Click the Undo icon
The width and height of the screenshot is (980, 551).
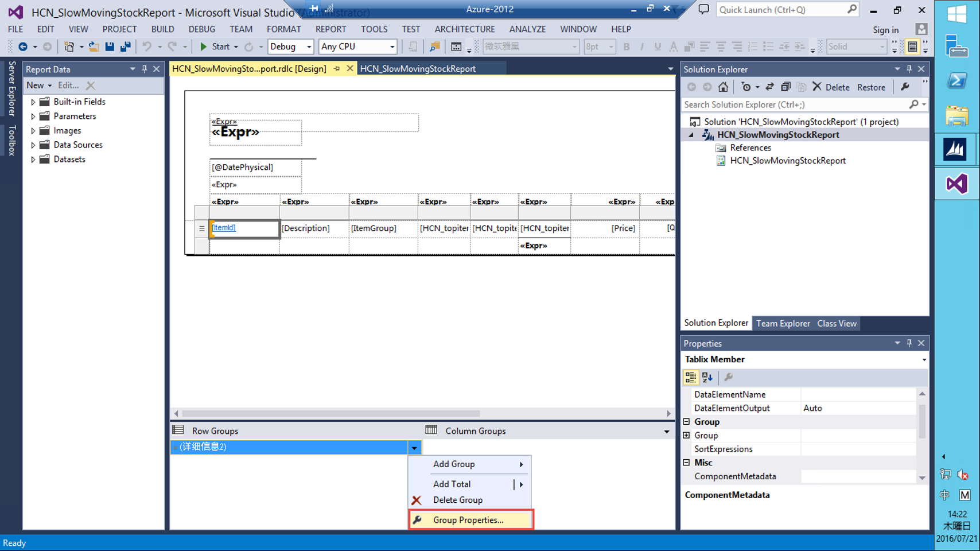pos(147,46)
